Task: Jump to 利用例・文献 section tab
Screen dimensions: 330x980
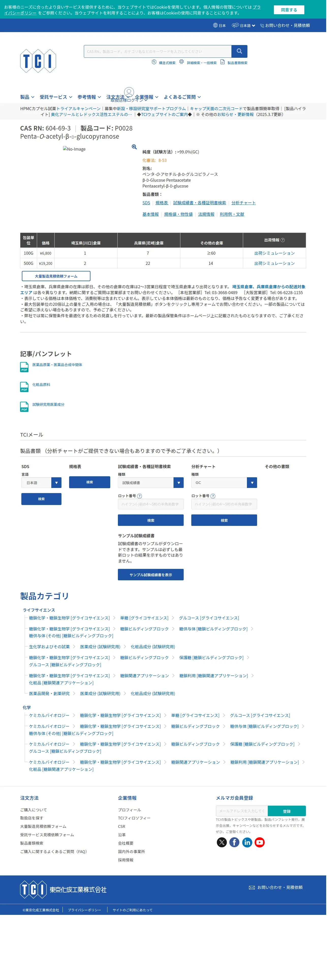Action: (232, 214)
